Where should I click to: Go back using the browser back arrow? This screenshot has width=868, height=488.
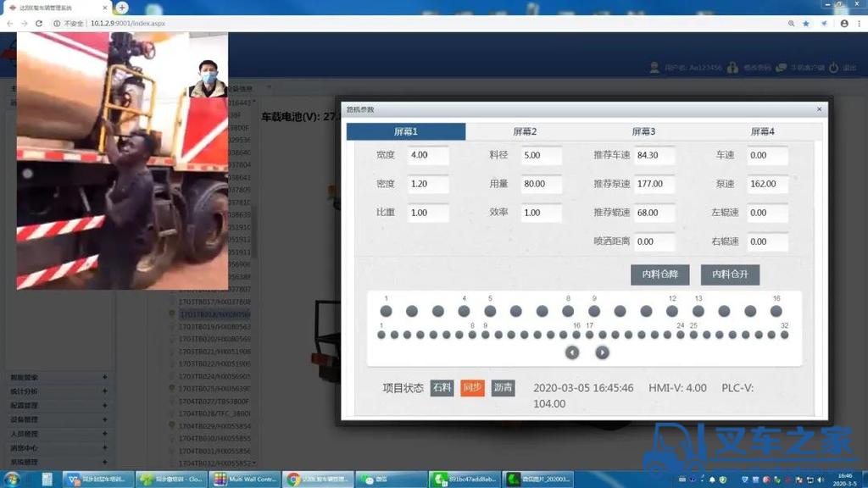[x=9, y=23]
